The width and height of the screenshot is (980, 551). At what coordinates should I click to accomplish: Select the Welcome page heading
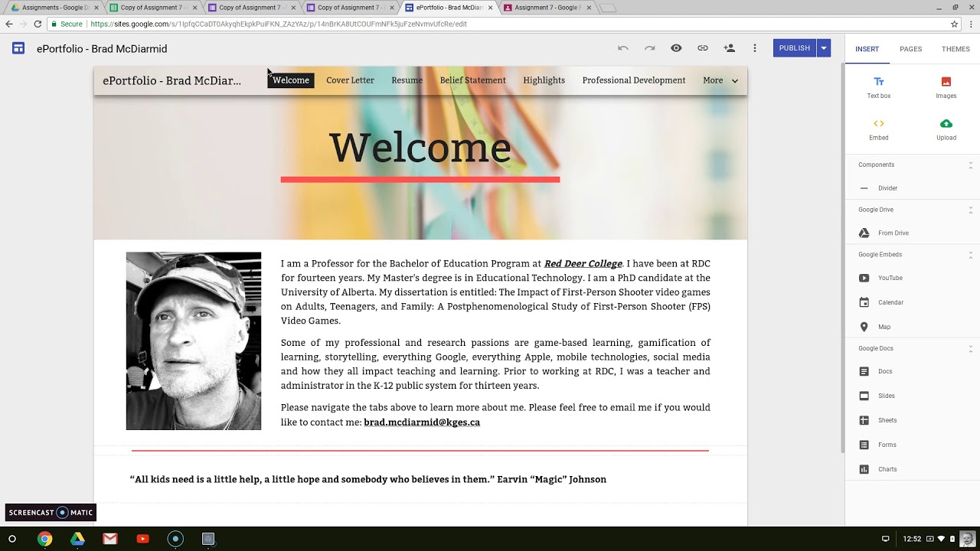420,148
